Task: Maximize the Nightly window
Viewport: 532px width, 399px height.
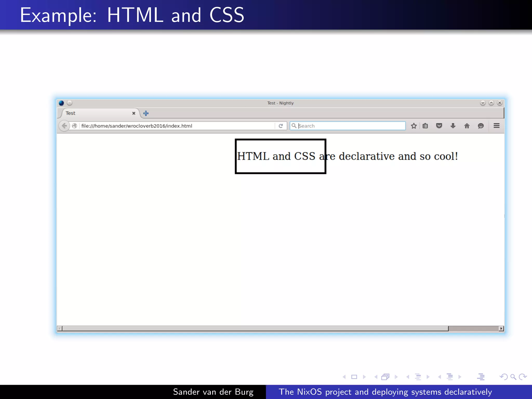Action: tap(491, 103)
